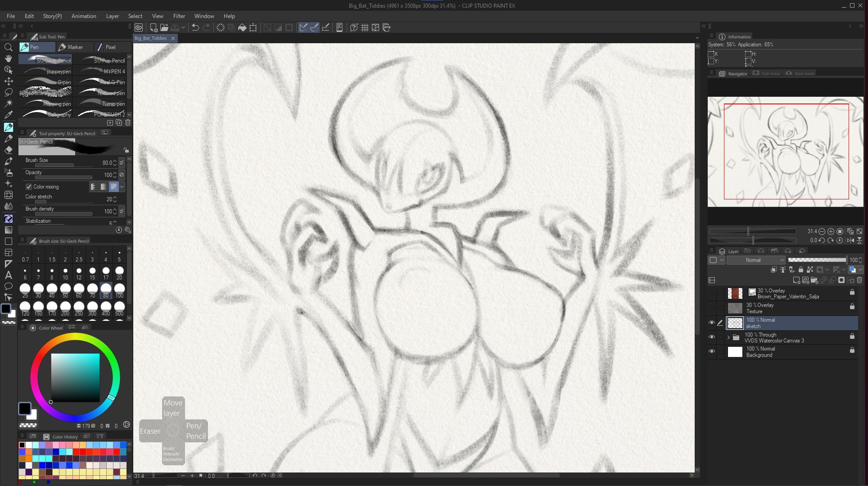The image size is (868, 486).
Task: Select the Text tool
Action: tap(8, 275)
